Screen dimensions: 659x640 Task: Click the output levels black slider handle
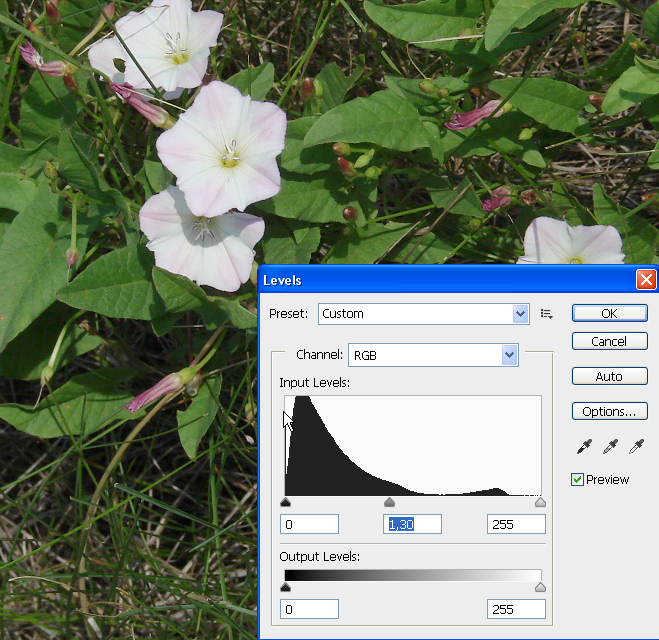tap(286, 588)
